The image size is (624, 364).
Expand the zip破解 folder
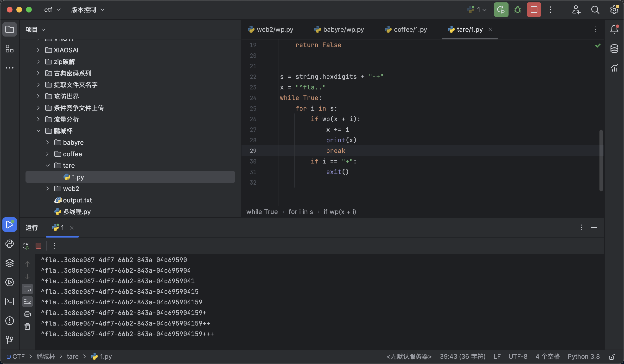pyautogui.click(x=38, y=62)
